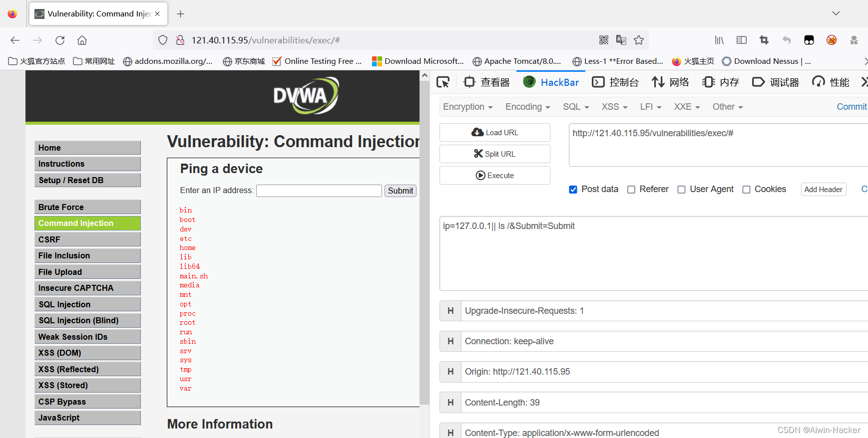
Task: Toggle the sidebar view icon
Action: [742, 40]
